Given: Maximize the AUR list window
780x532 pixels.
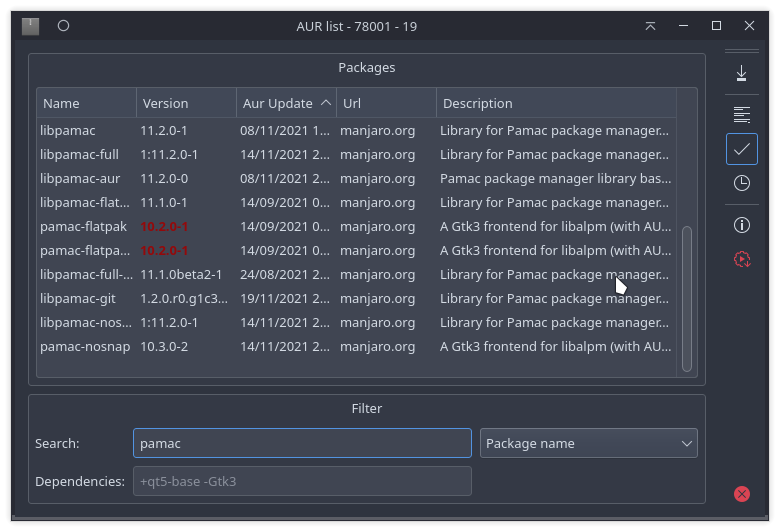Looking at the screenshot, I should 716,26.
